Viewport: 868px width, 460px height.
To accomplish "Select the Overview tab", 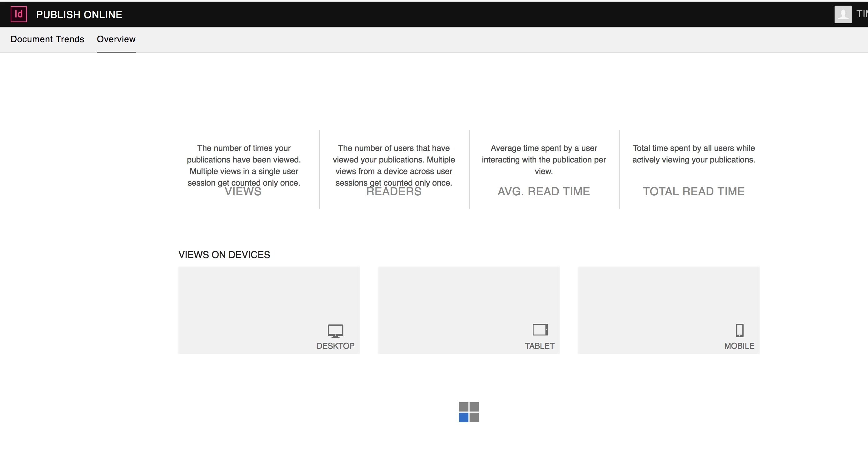I will [116, 39].
